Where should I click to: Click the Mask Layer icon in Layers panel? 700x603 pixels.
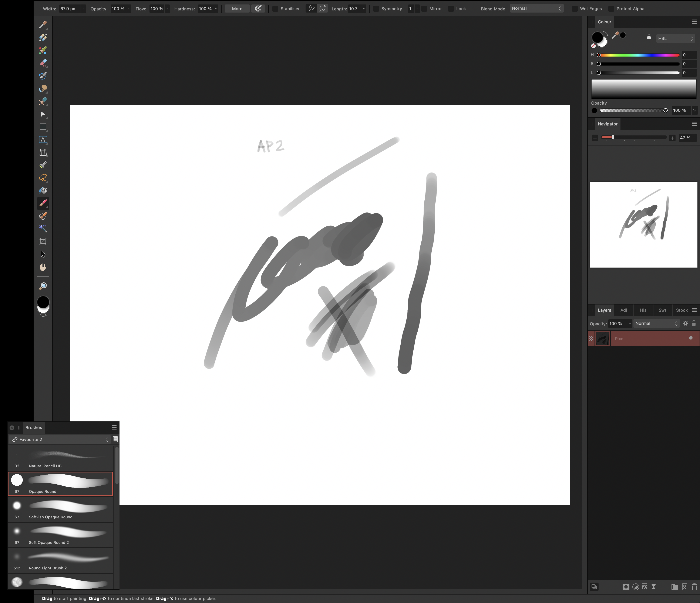coord(626,587)
